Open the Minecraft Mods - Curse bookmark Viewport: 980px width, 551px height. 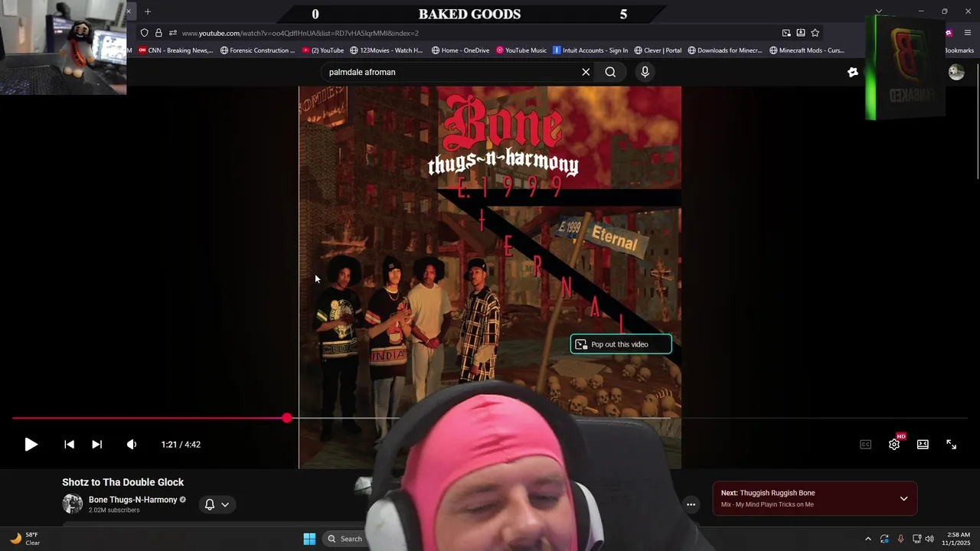[x=807, y=51]
